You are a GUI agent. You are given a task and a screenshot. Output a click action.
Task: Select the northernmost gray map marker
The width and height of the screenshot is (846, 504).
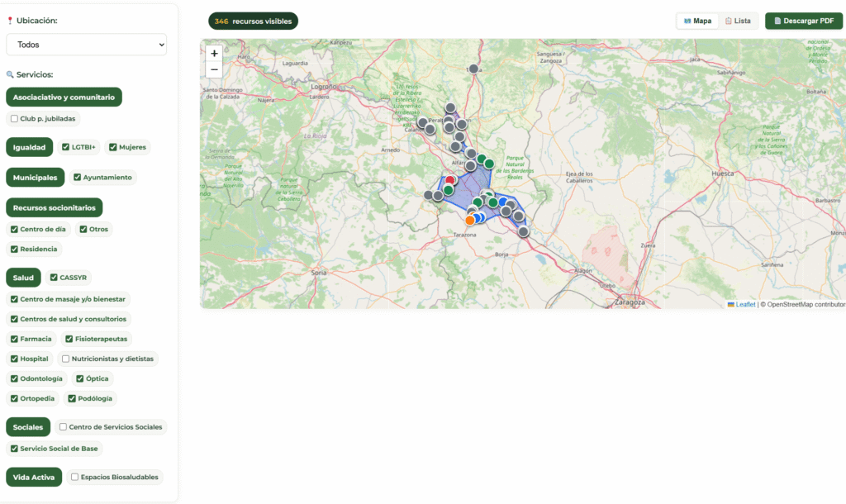point(474,69)
